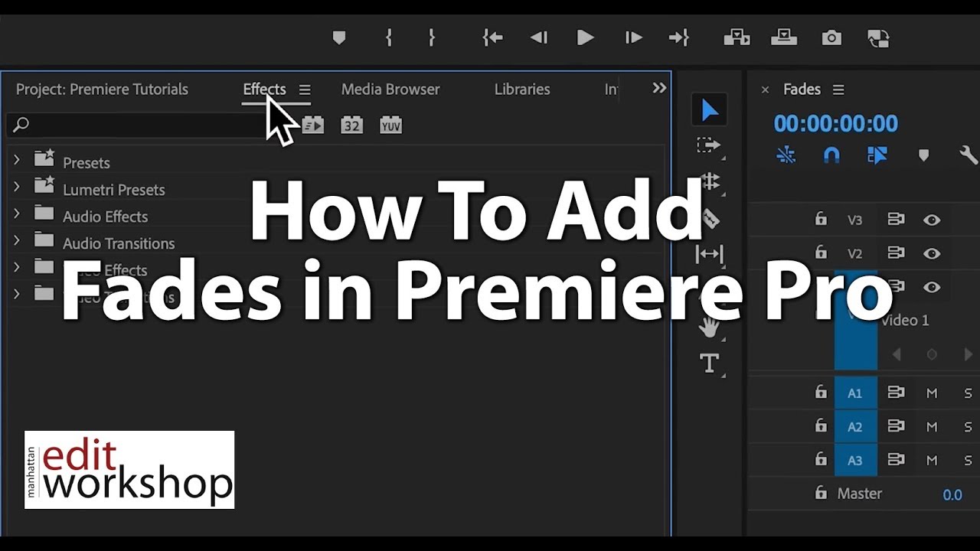Toggle track lock on V3
This screenshot has height=551, width=980.
click(x=821, y=219)
